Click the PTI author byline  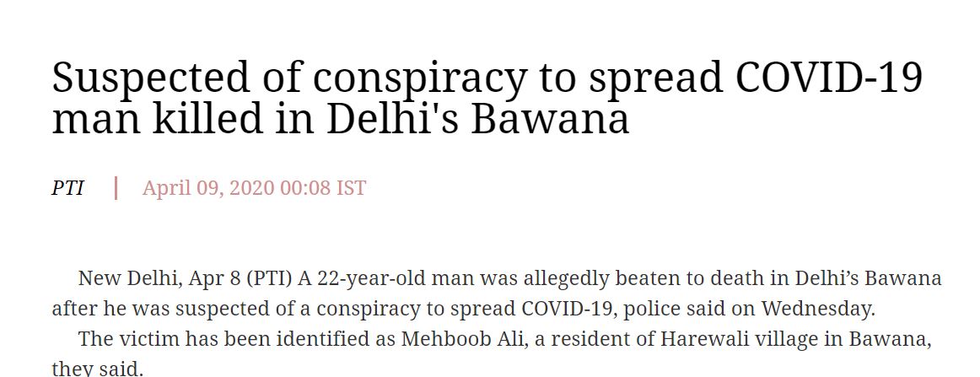point(67,187)
